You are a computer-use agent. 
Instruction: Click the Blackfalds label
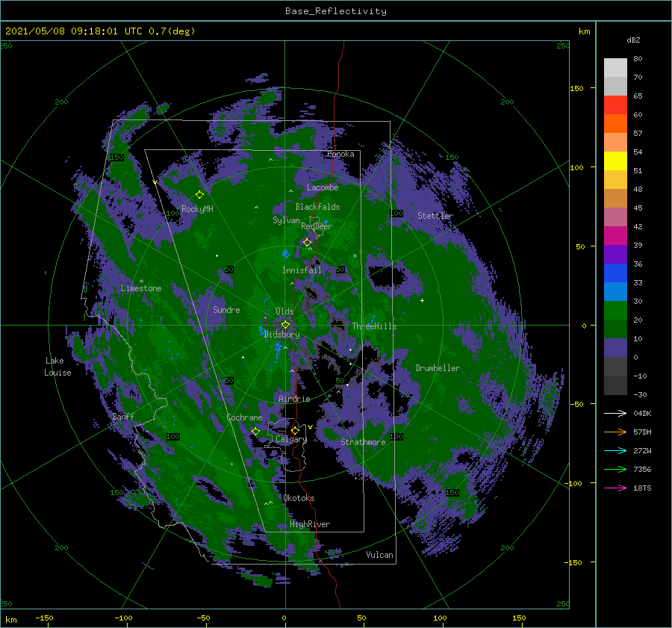(317, 207)
